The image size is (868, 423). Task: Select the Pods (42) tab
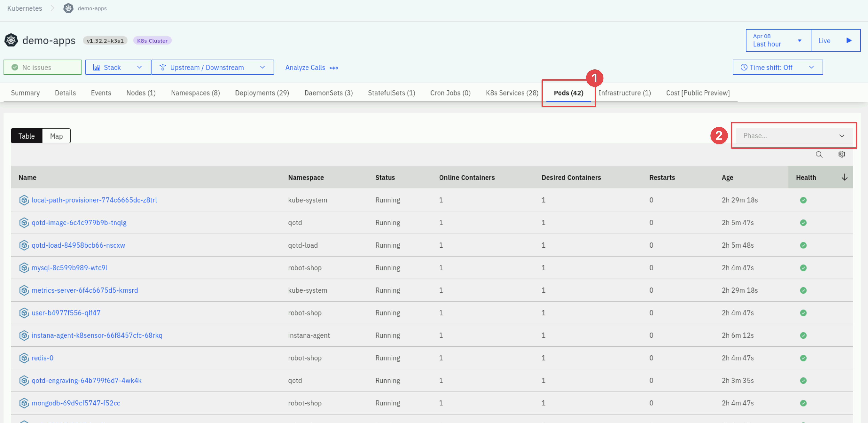click(x=568, y=93)
